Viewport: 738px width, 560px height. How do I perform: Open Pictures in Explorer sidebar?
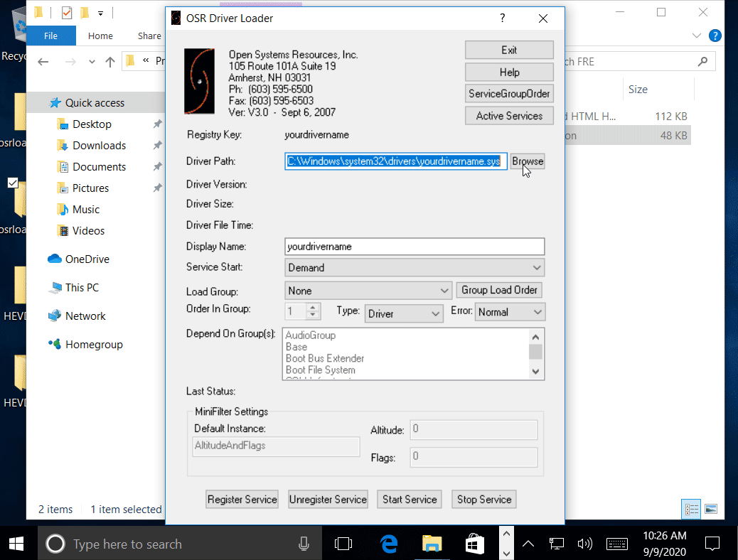click(90, 188)
